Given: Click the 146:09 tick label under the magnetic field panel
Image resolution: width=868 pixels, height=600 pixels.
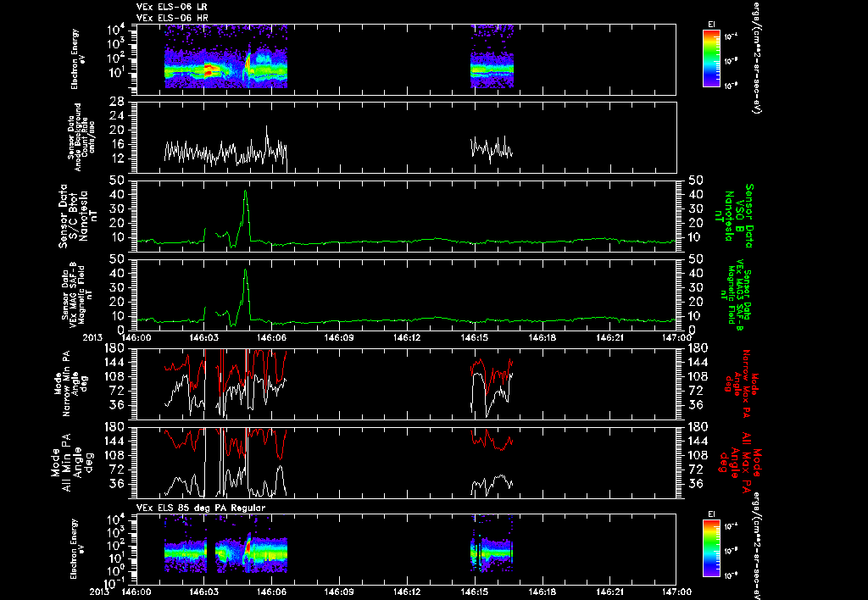Looking at the screenshot, I should pos(339,337).
